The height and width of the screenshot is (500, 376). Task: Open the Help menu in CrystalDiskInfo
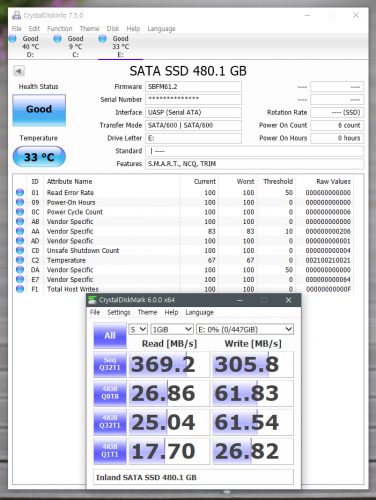coord(133,29)
